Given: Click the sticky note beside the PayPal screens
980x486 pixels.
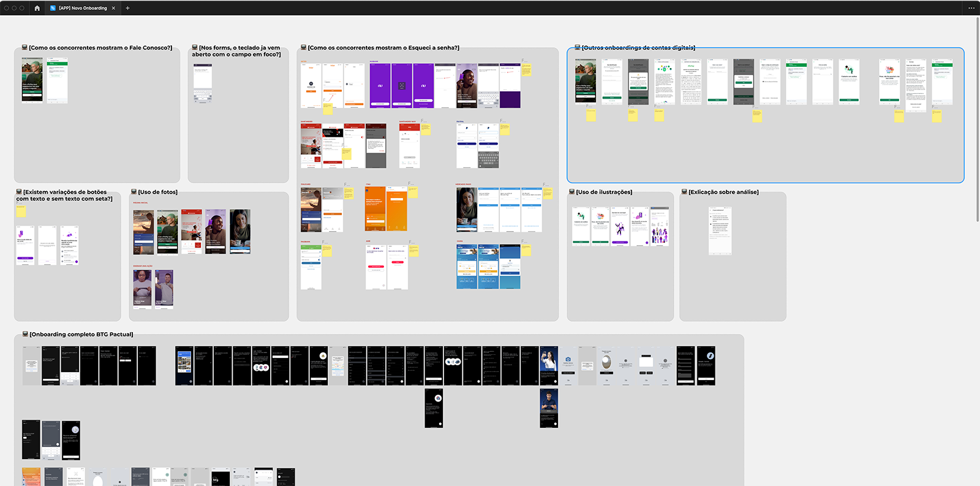Looking at the screenshot, I should coord(505,129).
